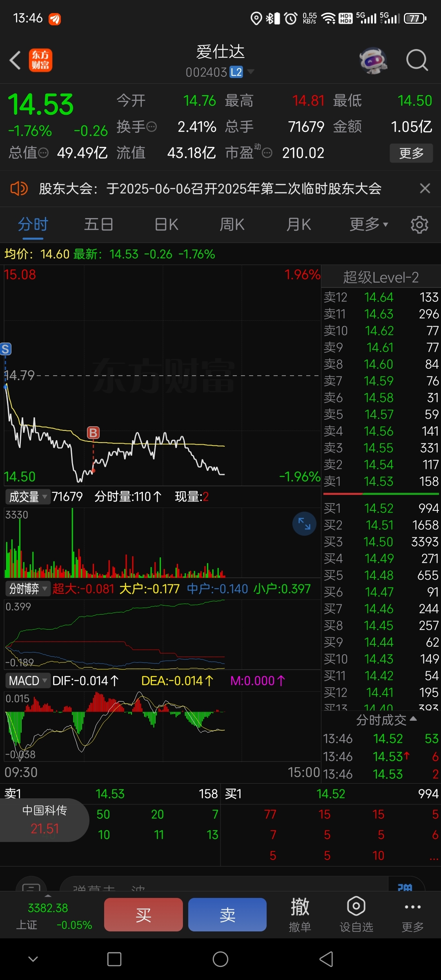Switch to the 分时 tab
441x980 pixels.
click(33, 225)
